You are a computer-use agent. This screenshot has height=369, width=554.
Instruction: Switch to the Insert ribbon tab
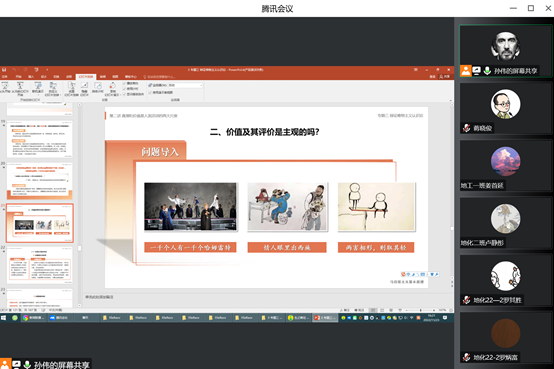coord(31,77)
